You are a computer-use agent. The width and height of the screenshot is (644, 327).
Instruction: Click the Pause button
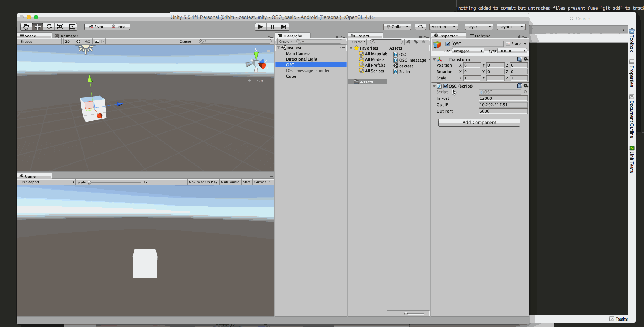(x=272, y=27)
